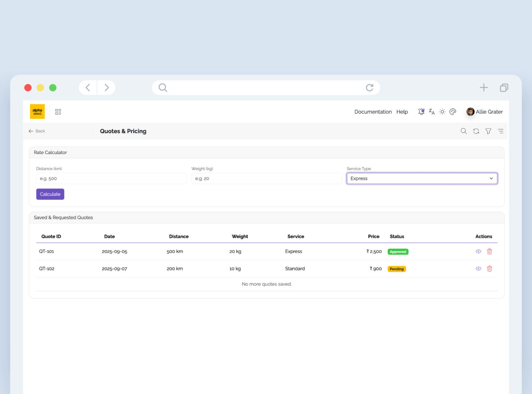Toggle light/dark mode sun icon
The height and width of the screenshot is (394, 532).
[x=442, y=112]
